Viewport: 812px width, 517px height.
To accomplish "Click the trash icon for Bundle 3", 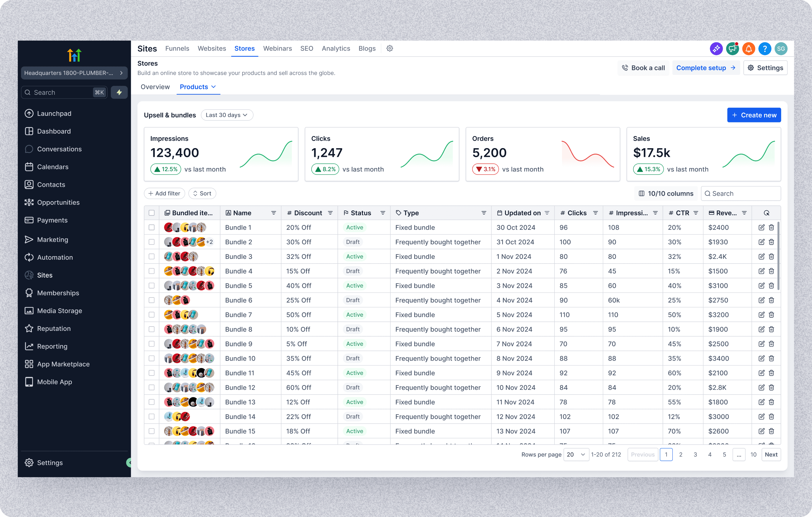I will (x=771, y=256).
